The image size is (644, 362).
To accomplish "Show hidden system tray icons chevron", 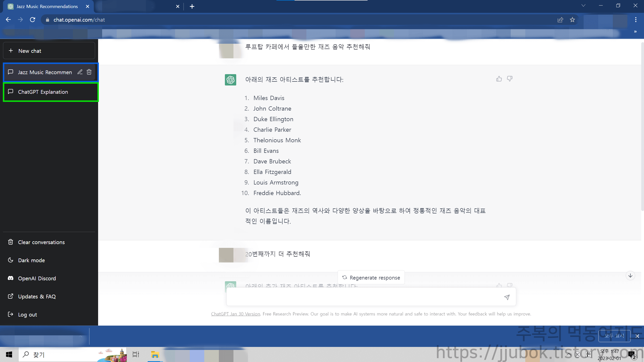I will point(569,354).
